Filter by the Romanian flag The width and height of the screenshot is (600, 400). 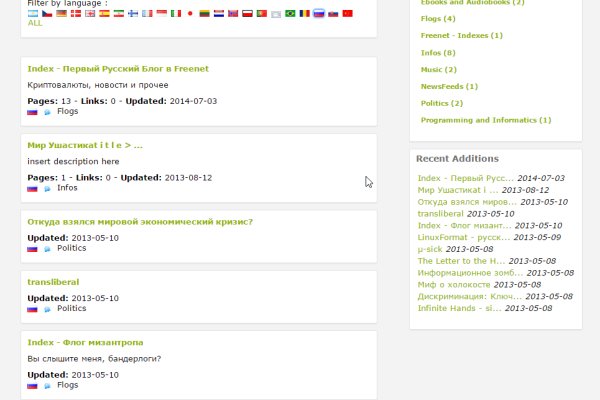[305, 13]
